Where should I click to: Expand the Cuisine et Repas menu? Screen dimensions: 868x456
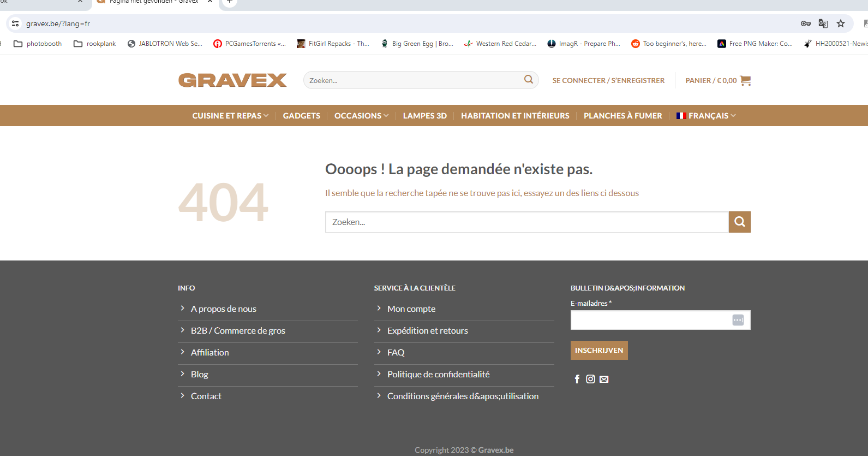pyautogui.click(x=230, y=116)
